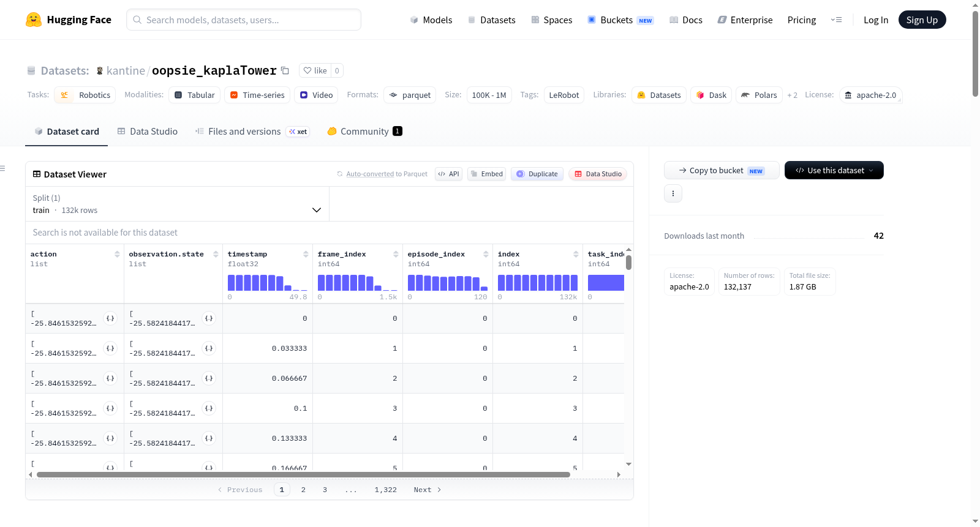Expand action JSON in the 0.066667 row
The image size is (980, 527).
coord(110,378)
